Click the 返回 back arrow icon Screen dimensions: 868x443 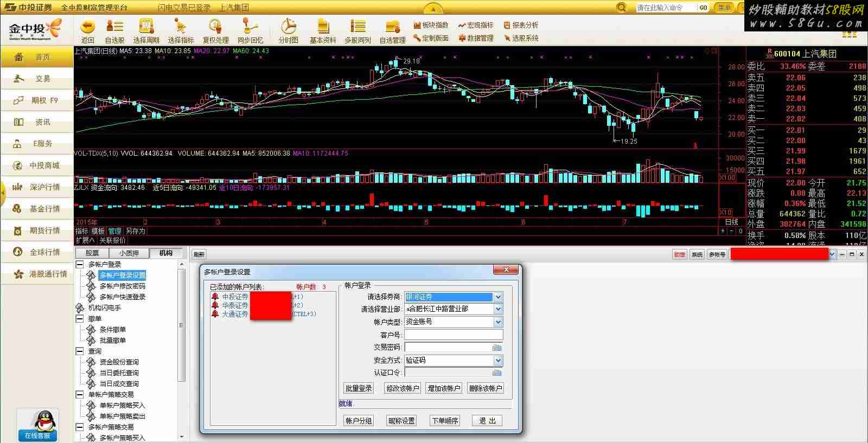87,27
